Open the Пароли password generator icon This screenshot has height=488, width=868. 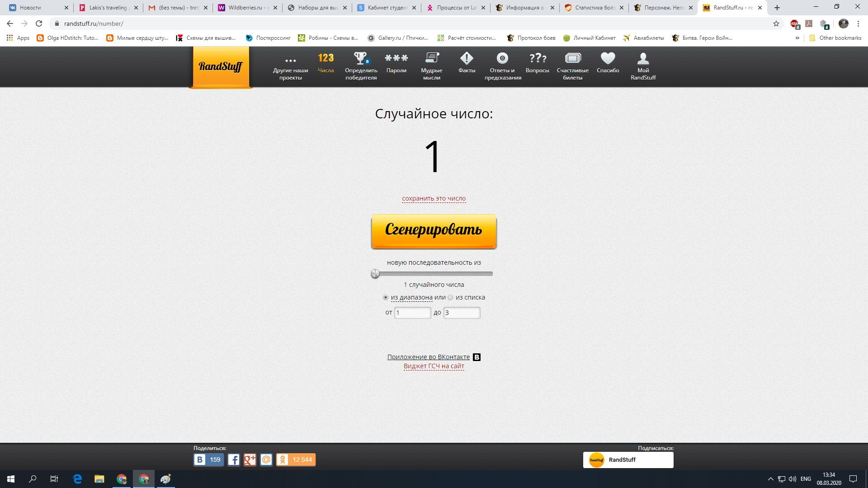396,58
